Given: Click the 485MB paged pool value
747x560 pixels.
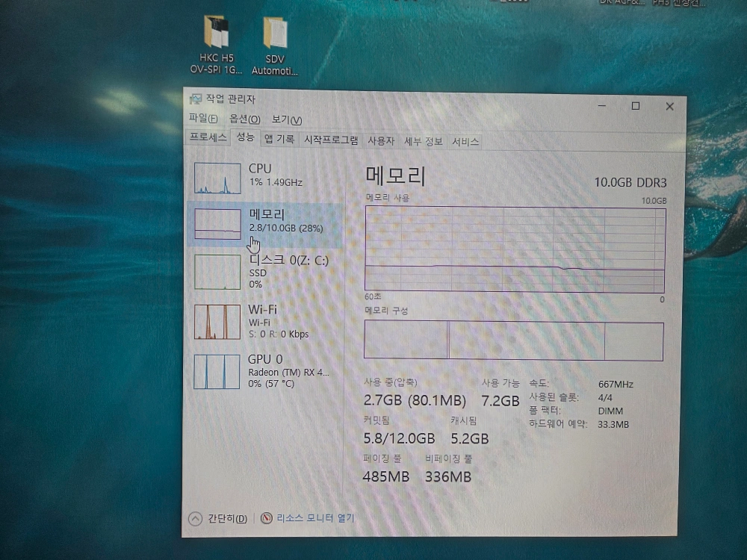Looking at the screenshot, I should [x=386, y=476].
